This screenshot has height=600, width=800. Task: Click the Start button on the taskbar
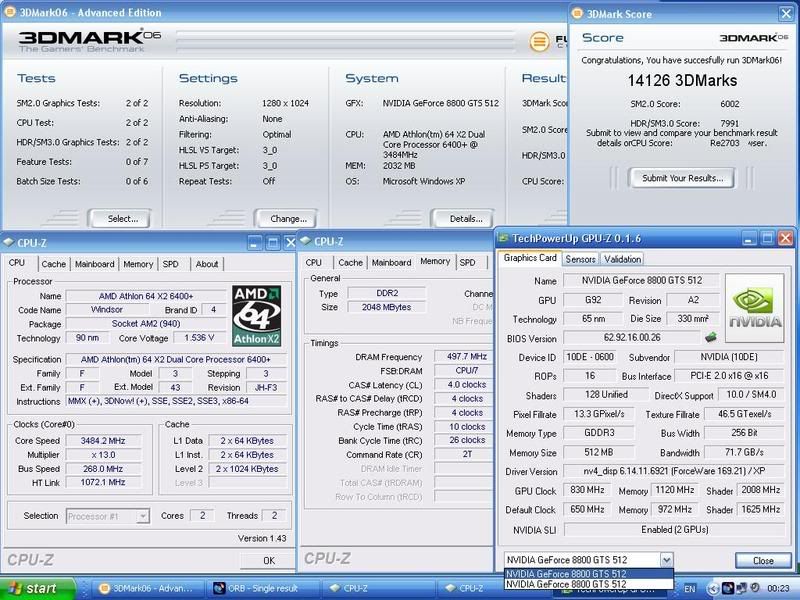coord(30,589)
